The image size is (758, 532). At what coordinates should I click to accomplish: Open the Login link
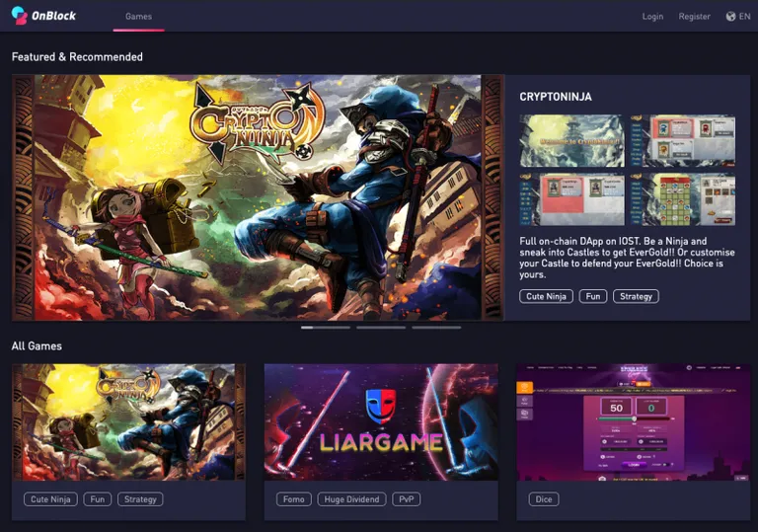(x=652, y=17)
